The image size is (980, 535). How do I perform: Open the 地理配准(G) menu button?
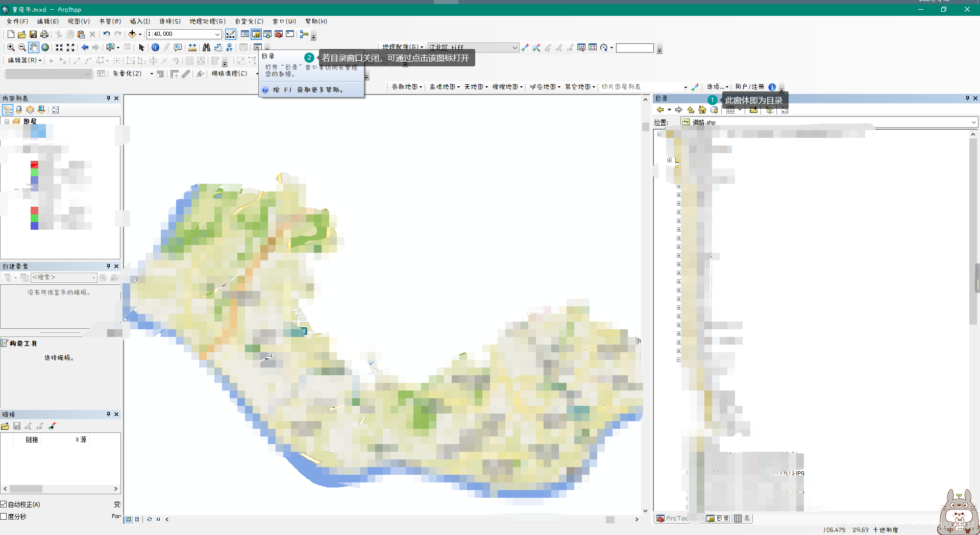click(x=403, y=47)
